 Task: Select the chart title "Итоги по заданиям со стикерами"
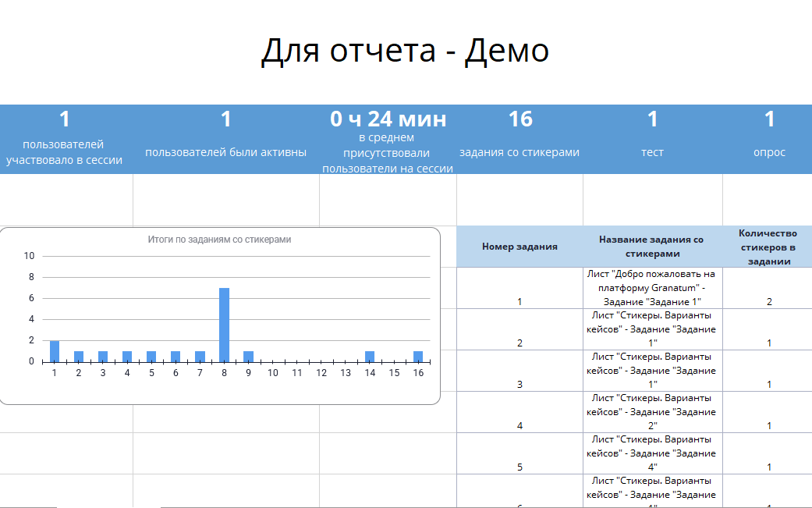point(219,240)
